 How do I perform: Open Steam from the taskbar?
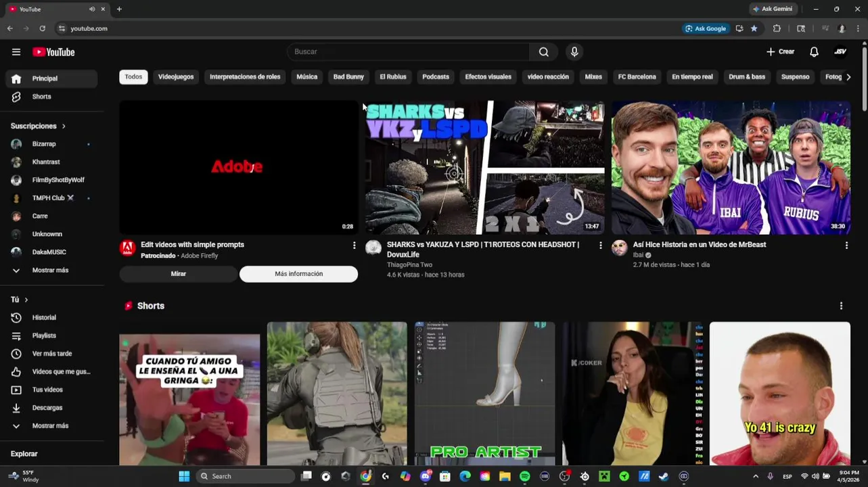pyautogui.click(x=663, y=476)
